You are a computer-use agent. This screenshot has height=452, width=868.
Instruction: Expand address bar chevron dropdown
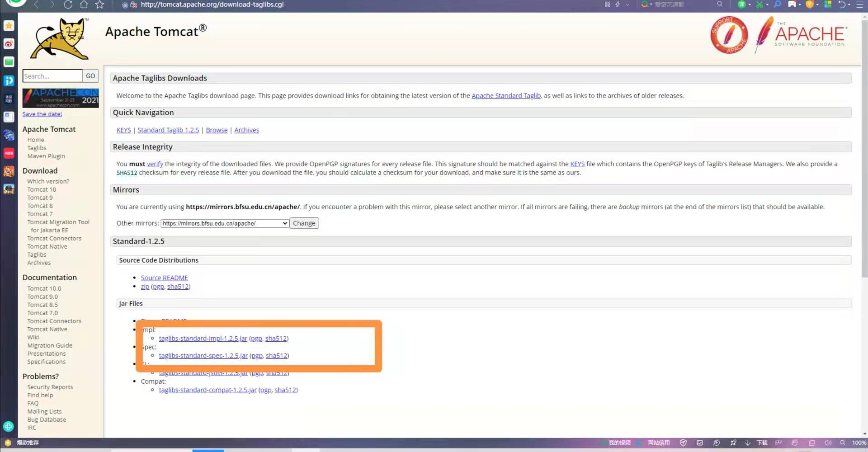click(x=627, y=5)
